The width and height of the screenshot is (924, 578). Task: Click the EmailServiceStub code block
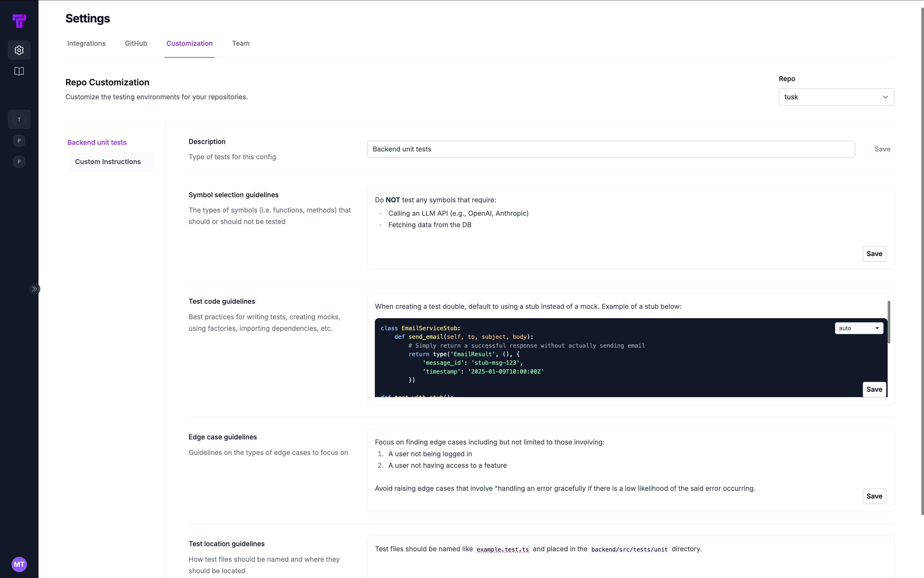click(631, 358)
